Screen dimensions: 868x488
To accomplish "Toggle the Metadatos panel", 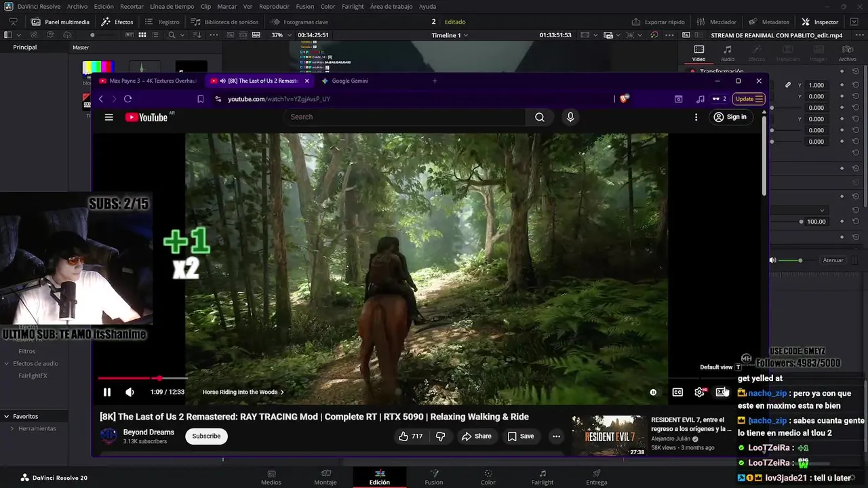I will click(x=768, y=22).
